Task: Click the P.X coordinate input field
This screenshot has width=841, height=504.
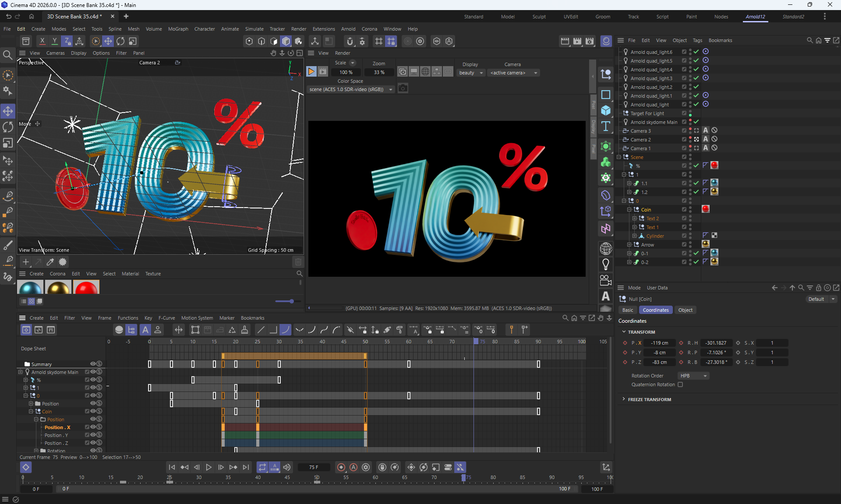Action: tap(660, 343)
